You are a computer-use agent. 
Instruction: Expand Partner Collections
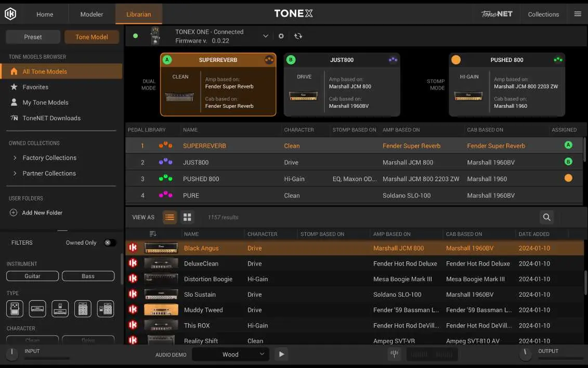(15, 173)
